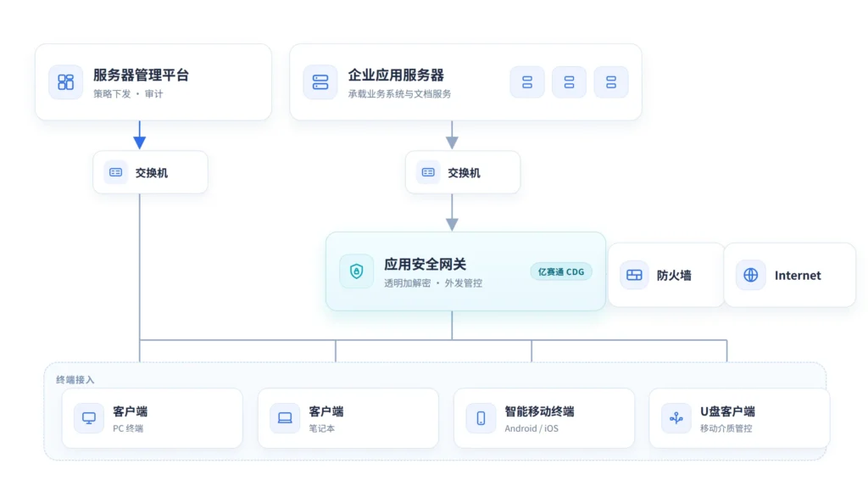Image resolution: width=868 pixels, height=492 pixels.
Task: Click the 透明加解密 · 外发管控 subtitle
Action: (x=433, y=283)
